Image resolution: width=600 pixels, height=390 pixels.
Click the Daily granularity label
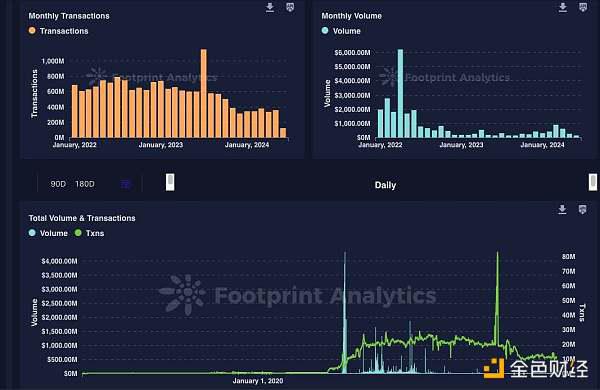[x=385, y=185]
